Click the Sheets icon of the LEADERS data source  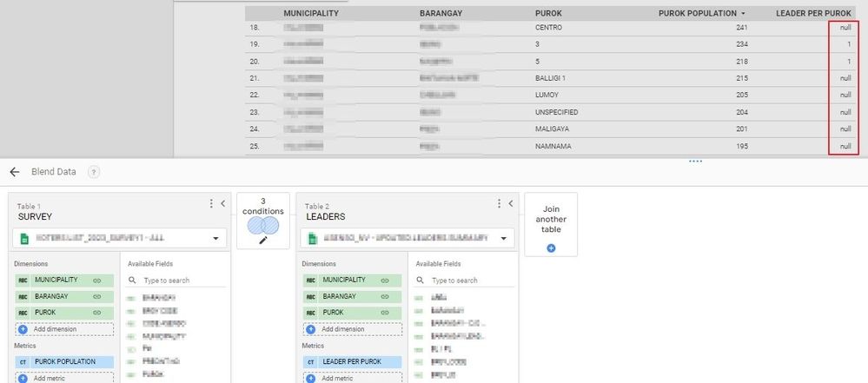tap(313, 239)
